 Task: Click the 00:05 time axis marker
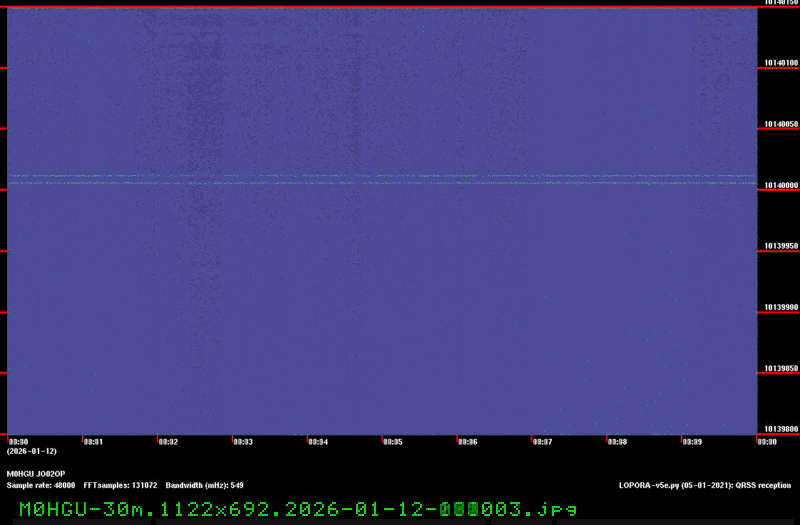[393, 441]
